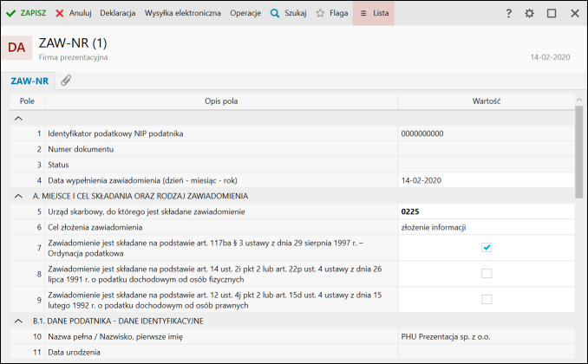Click the red X Anuluj icon

tap(59, 14)
